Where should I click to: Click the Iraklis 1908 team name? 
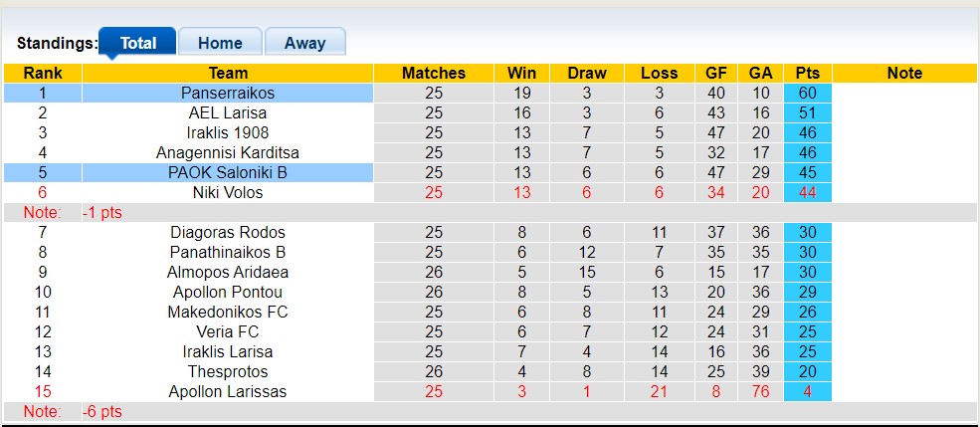tap(228, 132)
